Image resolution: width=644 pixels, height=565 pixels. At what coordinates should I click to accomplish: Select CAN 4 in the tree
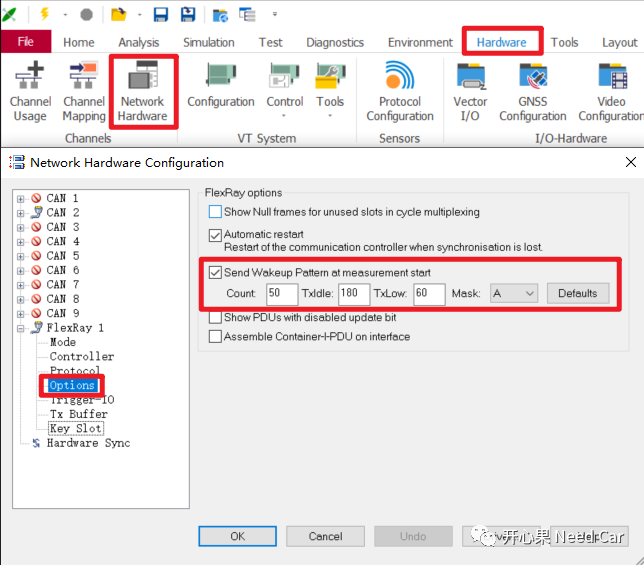click(x=62, y=241)
